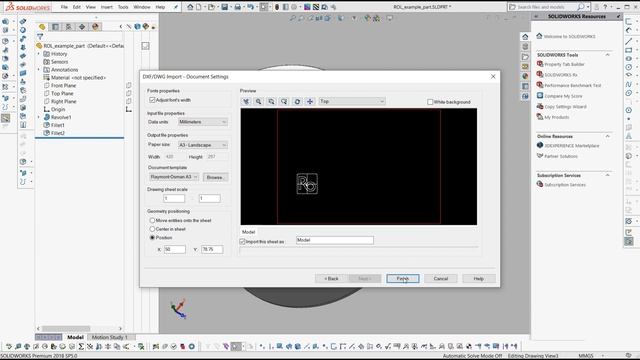Viewport: 640px width, 360px height.
Task: Click feature tree horizontal scrollbar
Action: (x=66, y=329)
